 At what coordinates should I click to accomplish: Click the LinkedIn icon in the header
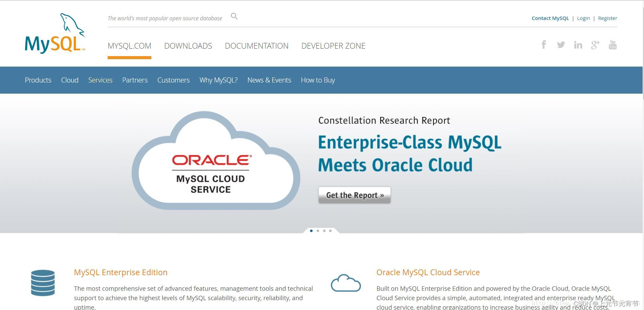[x=578, y=44]
